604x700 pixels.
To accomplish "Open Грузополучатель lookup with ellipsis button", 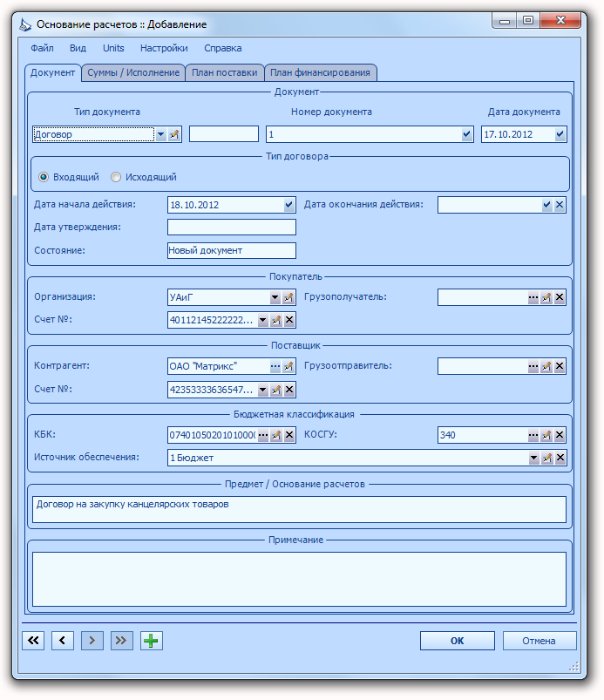I will pos(533,297).
